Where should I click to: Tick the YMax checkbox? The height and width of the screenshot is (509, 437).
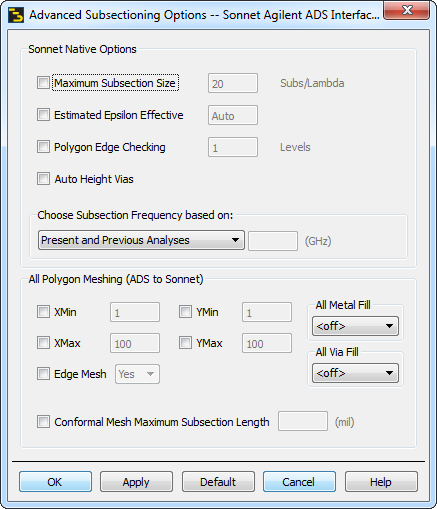185,343
